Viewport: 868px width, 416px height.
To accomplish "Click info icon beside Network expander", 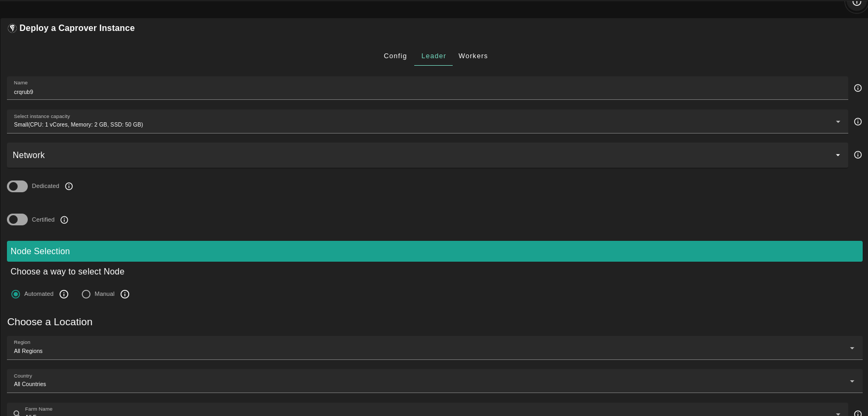I will pyautogui.click(x=858, y=155).
